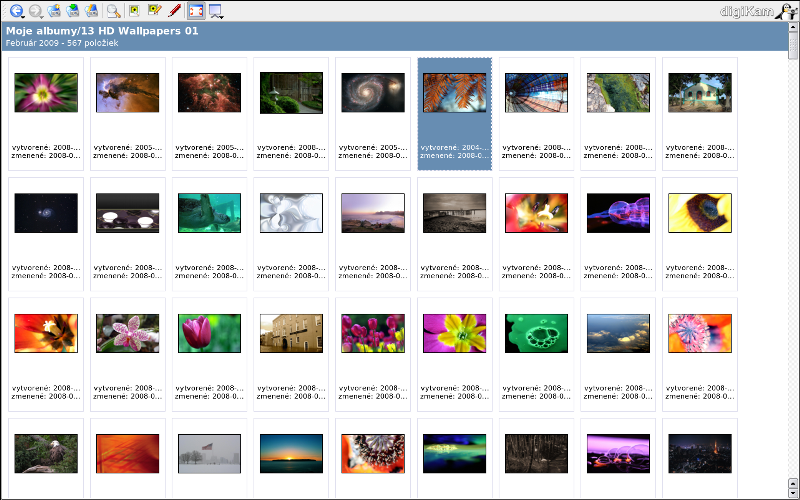Select the dark starfield with tiny galaxy thumbnail
This screenshot has height=500, width=800.
(46, 213)
